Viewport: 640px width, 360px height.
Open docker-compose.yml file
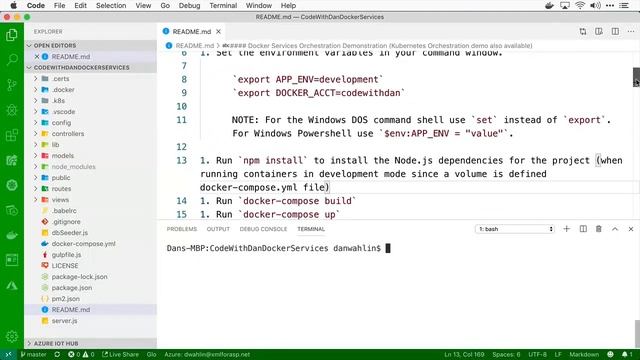(83, 244)
